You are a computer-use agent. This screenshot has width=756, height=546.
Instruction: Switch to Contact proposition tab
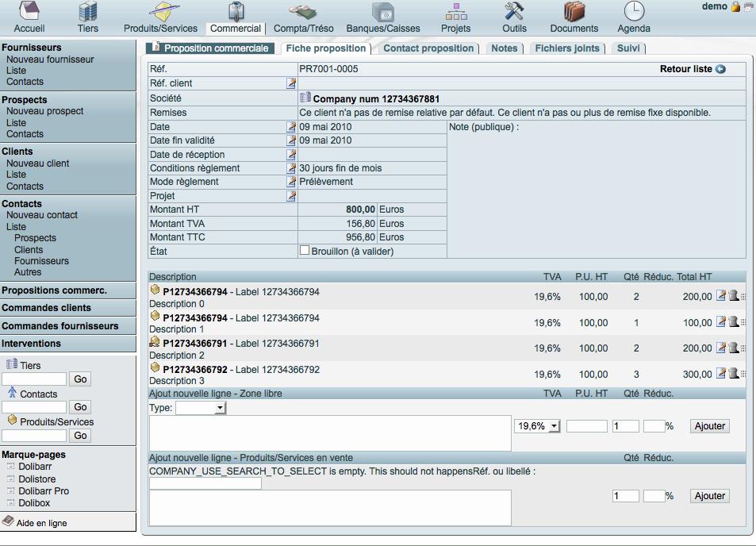point(428,48)
